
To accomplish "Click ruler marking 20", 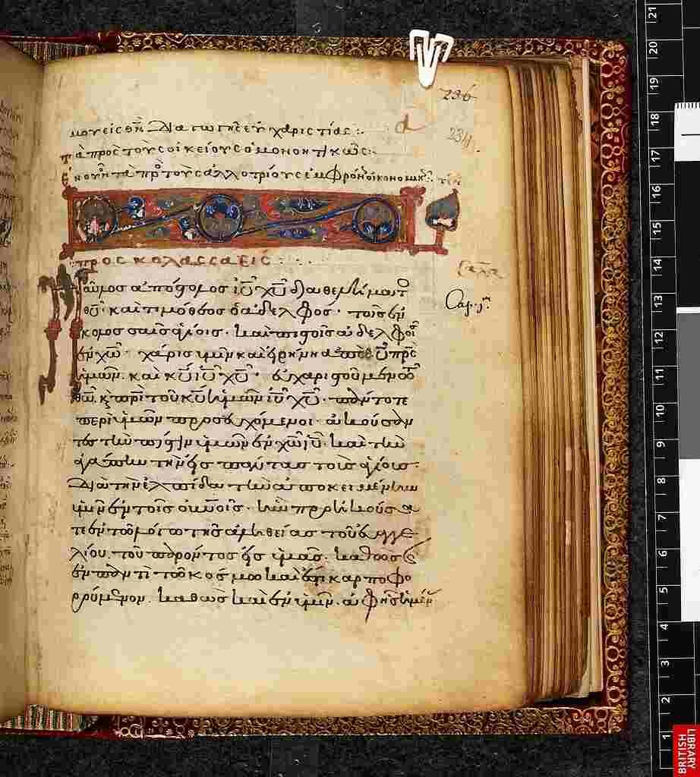I will (x=653, y=49).
